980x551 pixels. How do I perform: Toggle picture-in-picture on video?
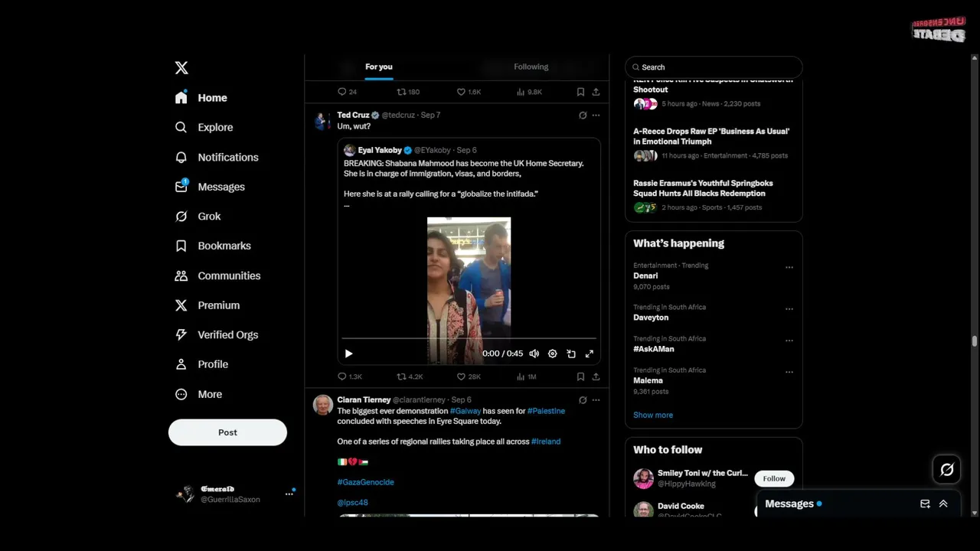pyautogui.click(x=570, y=354)
